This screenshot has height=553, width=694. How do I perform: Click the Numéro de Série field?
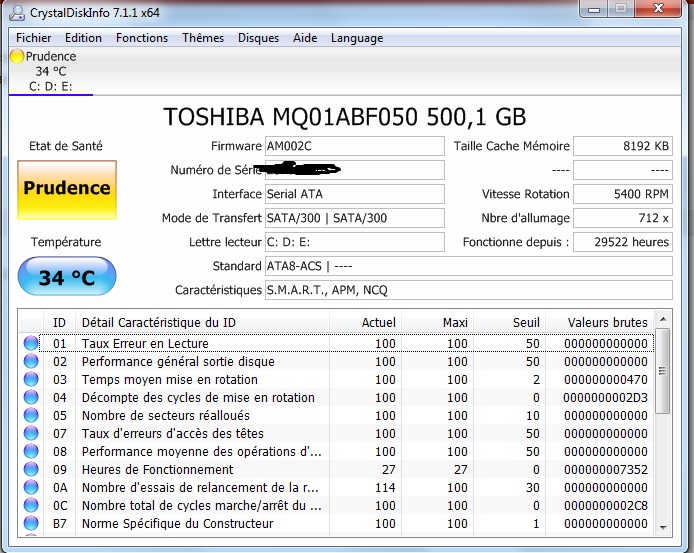coord(355,170)
